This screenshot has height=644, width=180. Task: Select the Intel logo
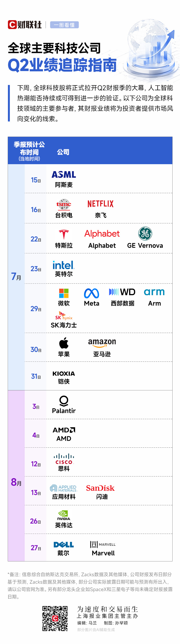pos(64,265)
